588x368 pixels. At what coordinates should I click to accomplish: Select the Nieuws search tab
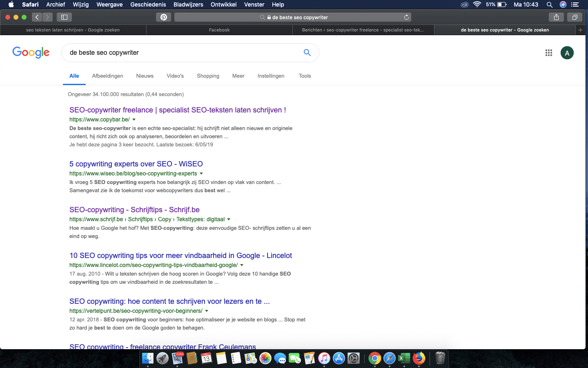pos(145,76)
